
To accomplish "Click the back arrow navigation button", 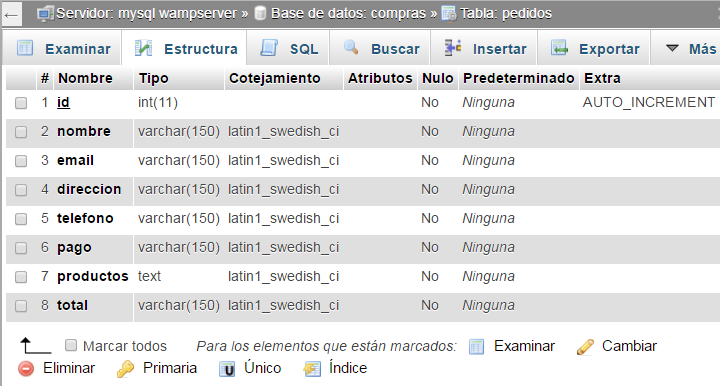I will coord(11,15).
